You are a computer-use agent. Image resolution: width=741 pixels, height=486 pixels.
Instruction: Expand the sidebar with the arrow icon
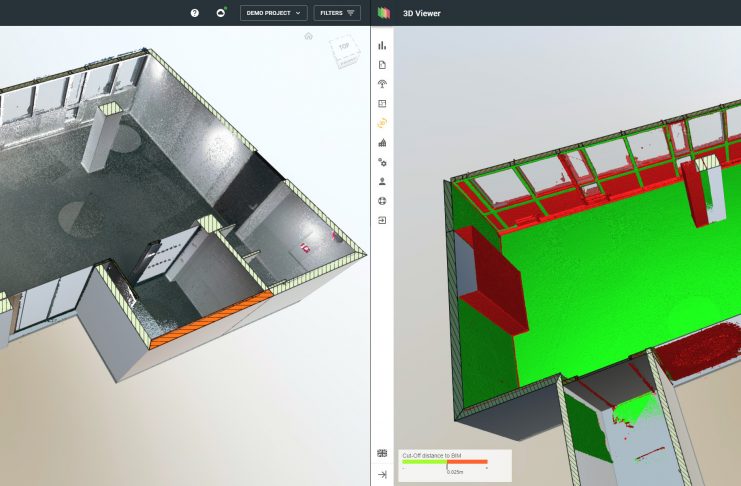[x=382, y=474]
